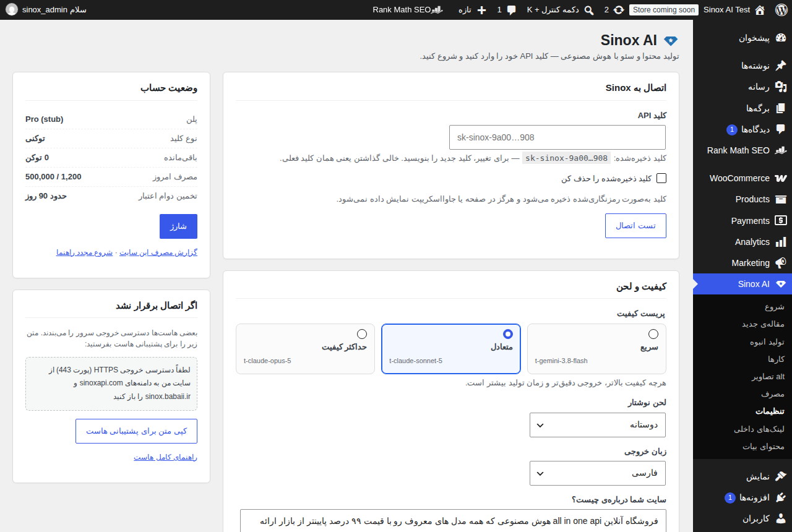Click the Products archive icon in sidebar

coord(780,199)
